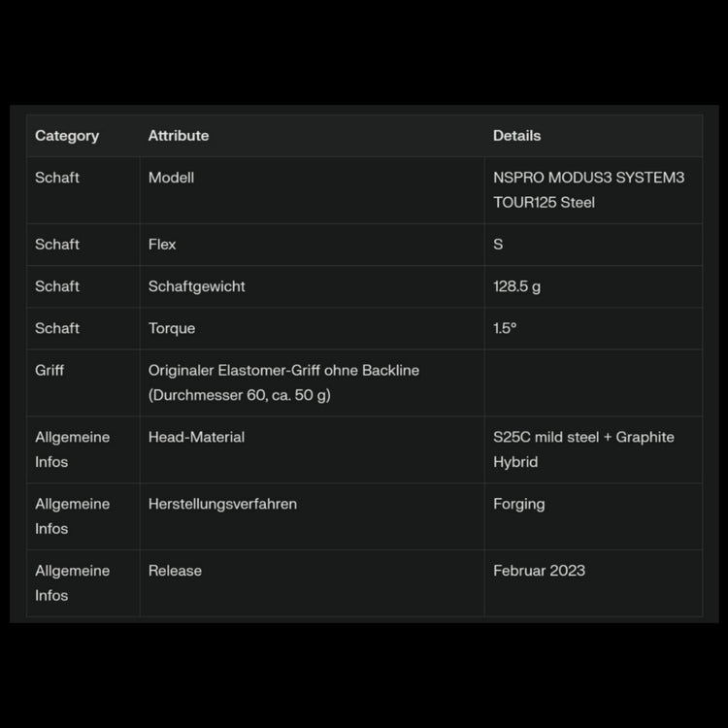
Task: Click the "Details" column header
Action: click(516, 136)
